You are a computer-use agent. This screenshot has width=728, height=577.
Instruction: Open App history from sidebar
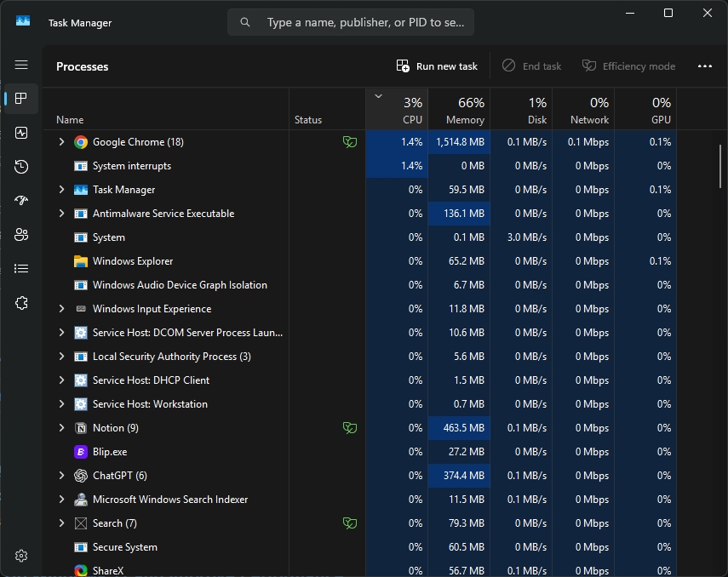[x=21, y=167]
